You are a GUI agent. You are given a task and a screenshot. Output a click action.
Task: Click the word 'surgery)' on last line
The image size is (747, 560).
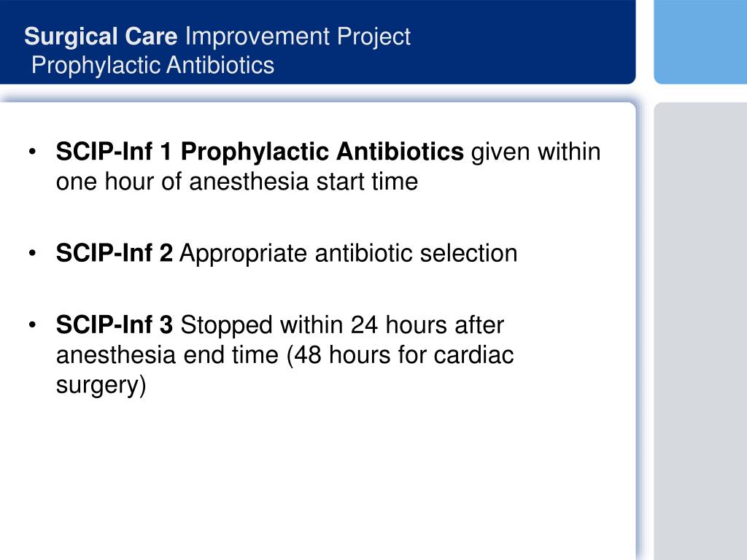tap(101, 385)
